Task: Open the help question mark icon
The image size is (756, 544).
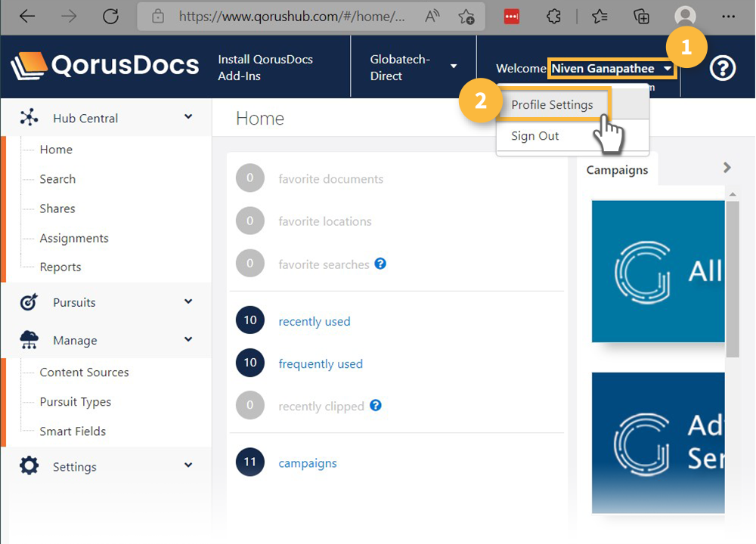Action: pos(723,69)
